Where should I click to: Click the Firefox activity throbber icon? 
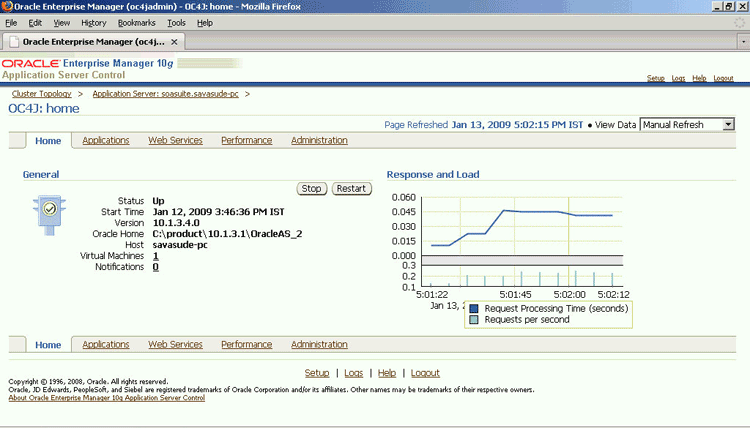[x=739, y=22]
